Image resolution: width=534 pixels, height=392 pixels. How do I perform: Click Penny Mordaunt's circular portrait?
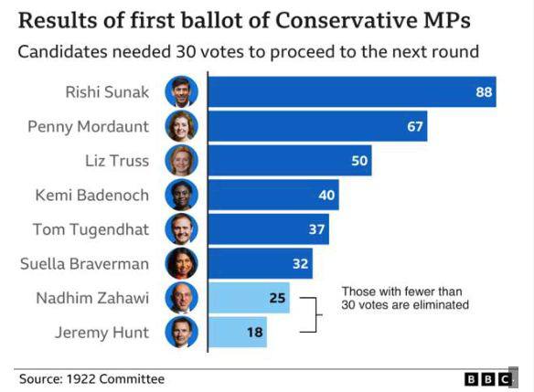click(x=182, y=126)
